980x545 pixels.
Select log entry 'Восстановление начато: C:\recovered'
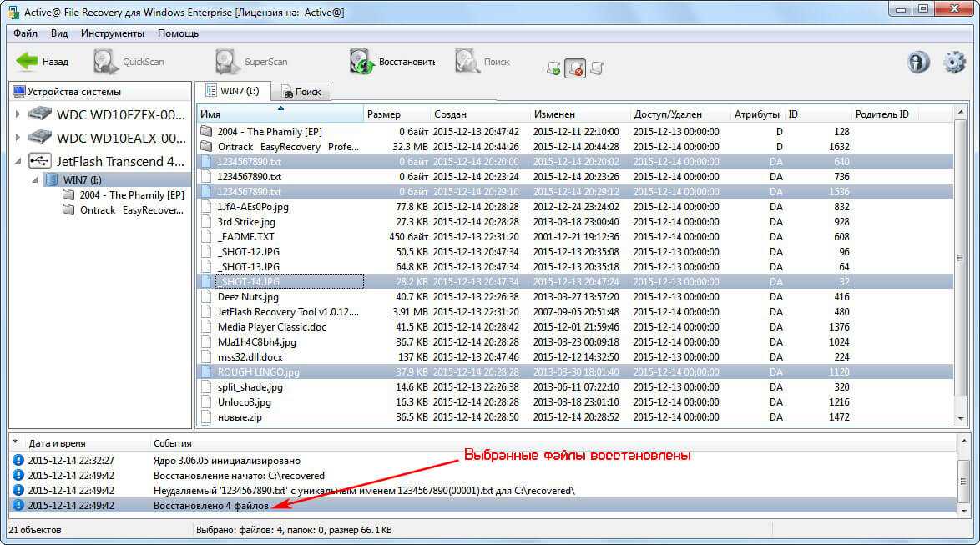tap(239, 476)
